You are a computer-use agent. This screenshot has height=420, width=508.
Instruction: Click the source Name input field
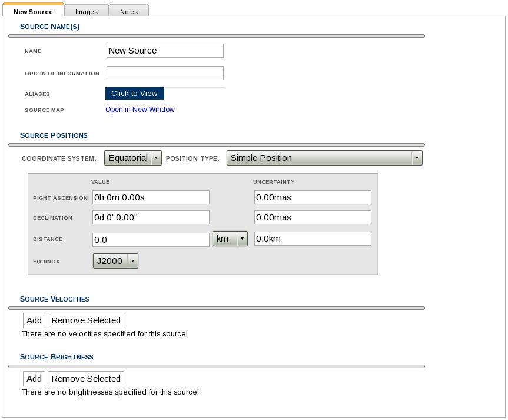click(165, 51)
